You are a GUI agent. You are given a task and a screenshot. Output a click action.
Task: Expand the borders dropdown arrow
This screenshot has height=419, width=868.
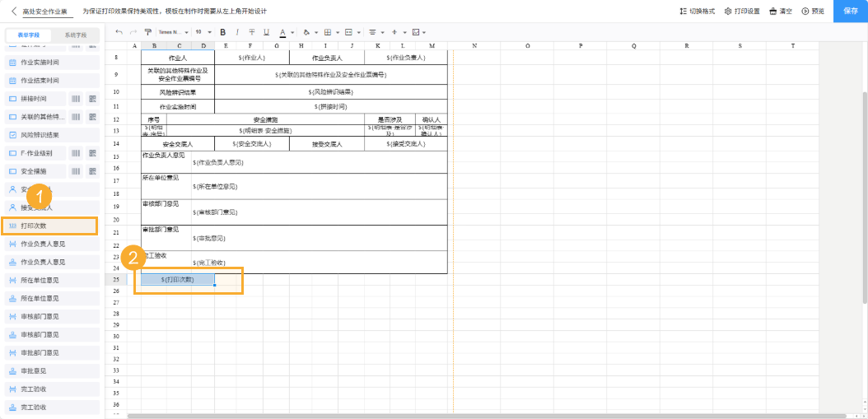337,32
